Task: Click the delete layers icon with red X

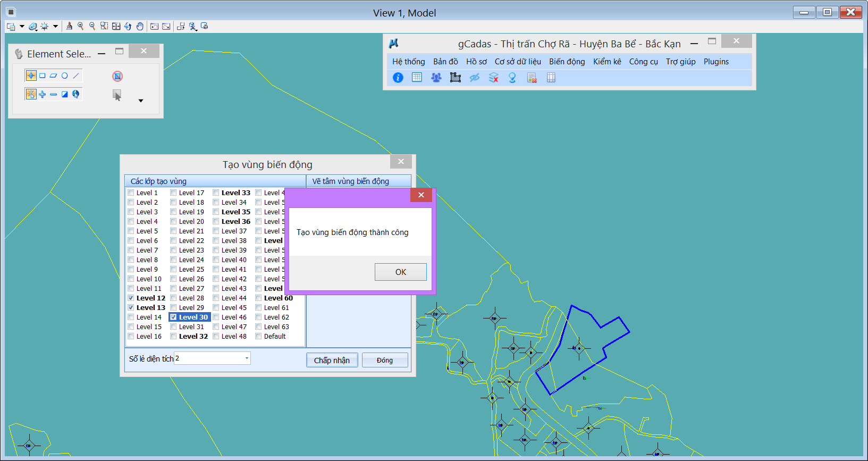Action: (x=493, y=78)
